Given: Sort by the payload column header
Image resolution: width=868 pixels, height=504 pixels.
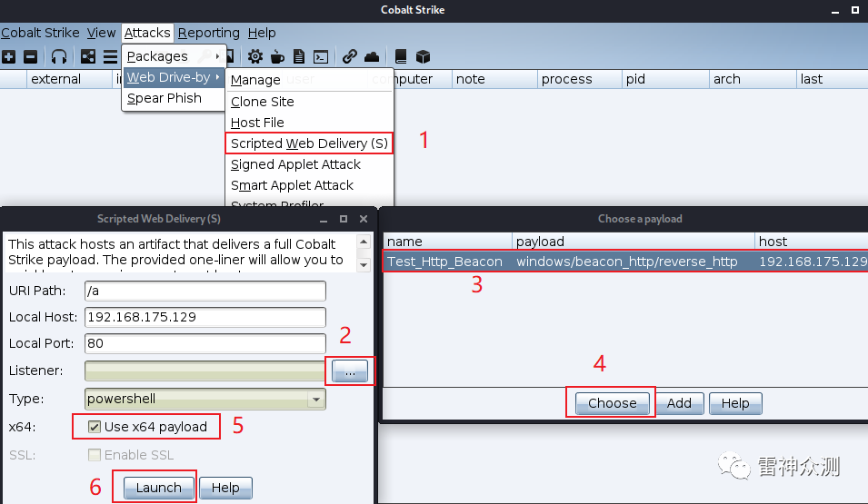Looking at the screenshot, I should coord(634,242).
